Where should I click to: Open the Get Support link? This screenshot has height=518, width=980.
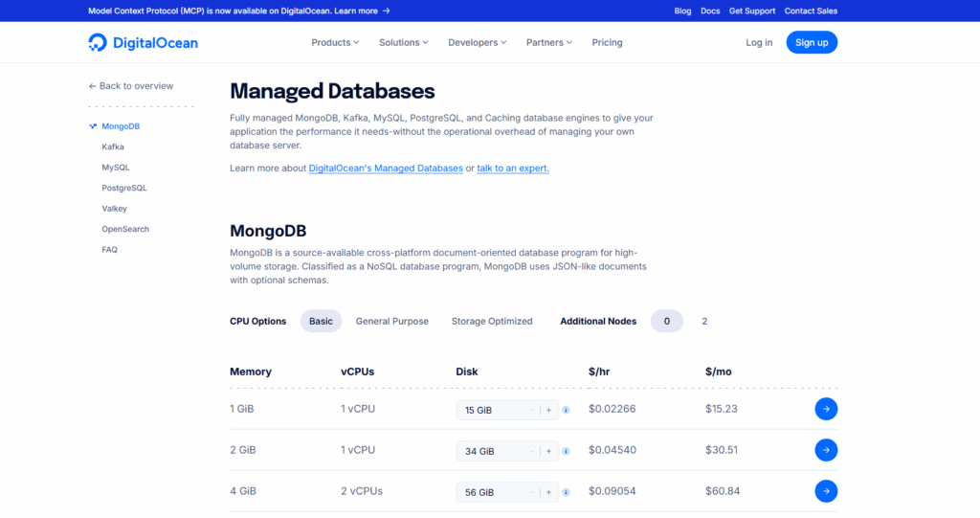752,11
